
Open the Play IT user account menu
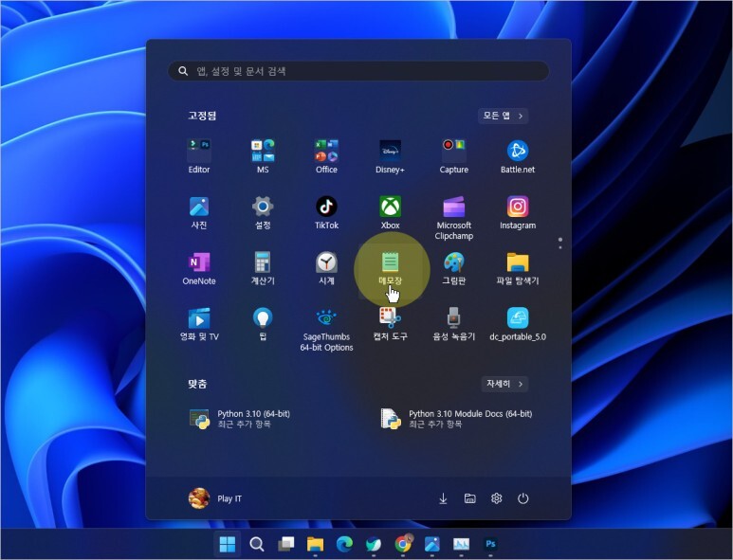(215, 498)
